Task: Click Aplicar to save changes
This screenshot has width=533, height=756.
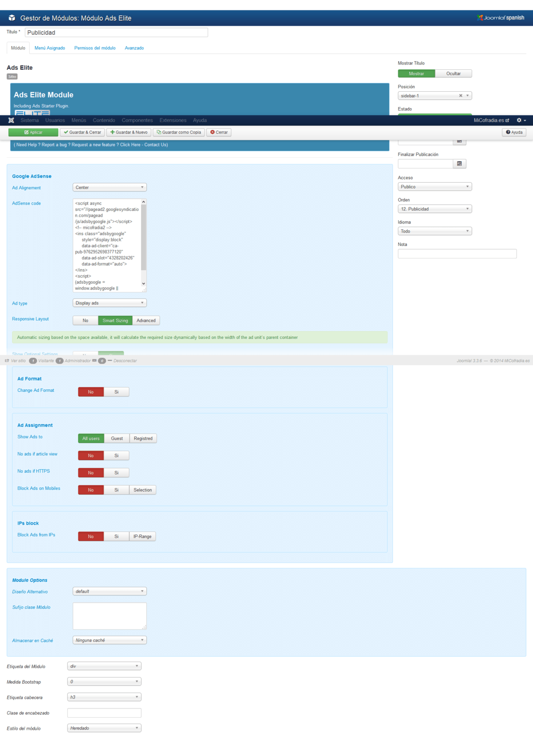Action: click(33, 132)
